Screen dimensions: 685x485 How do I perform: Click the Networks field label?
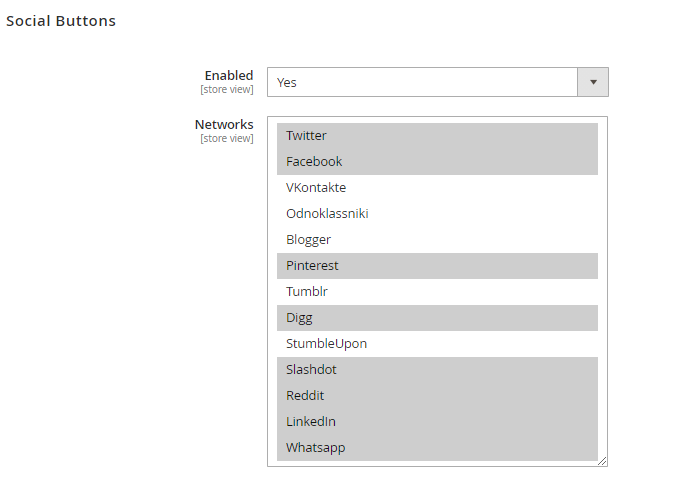coord(224,124)
